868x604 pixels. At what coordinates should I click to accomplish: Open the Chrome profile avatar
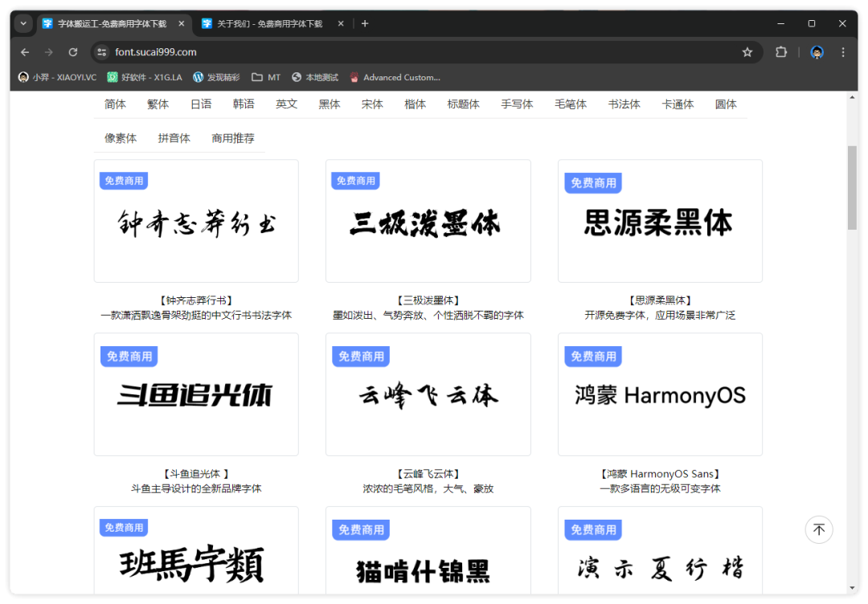(x=817, y=52)
